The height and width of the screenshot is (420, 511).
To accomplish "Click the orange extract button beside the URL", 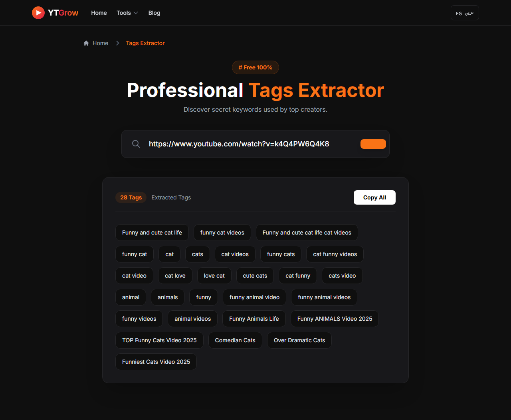I will 373,144.
